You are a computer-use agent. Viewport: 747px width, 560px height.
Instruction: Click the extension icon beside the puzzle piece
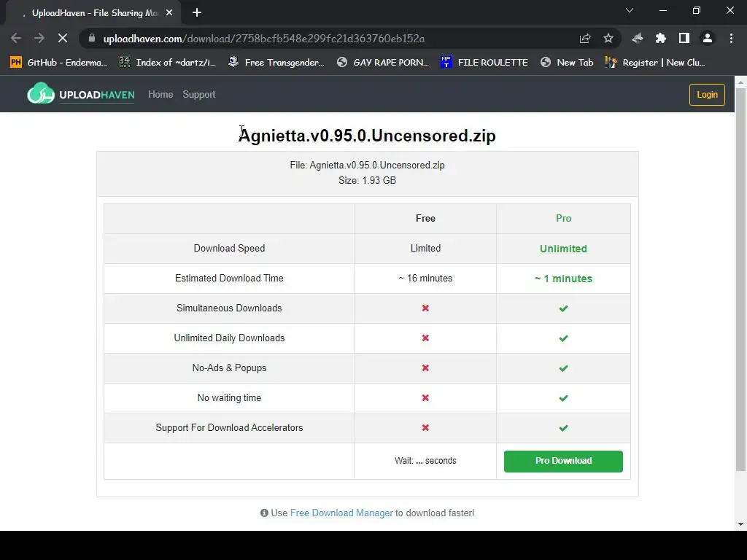tap(638, 38)
